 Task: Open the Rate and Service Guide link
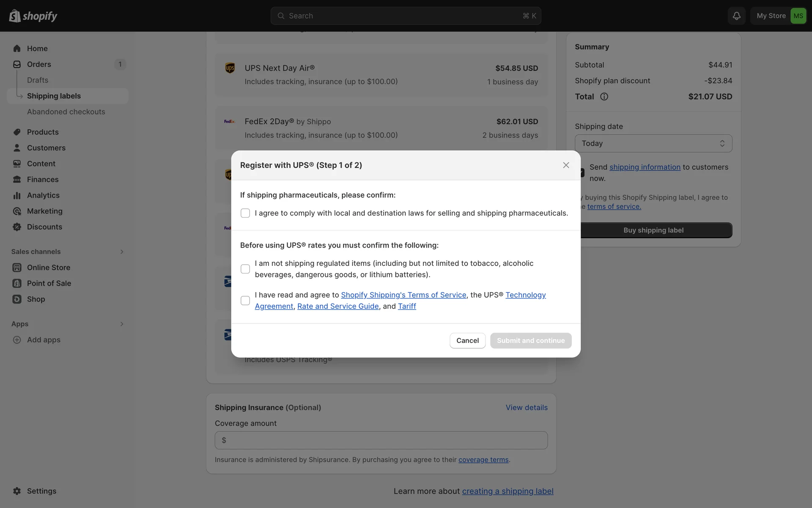pos(338,306)
